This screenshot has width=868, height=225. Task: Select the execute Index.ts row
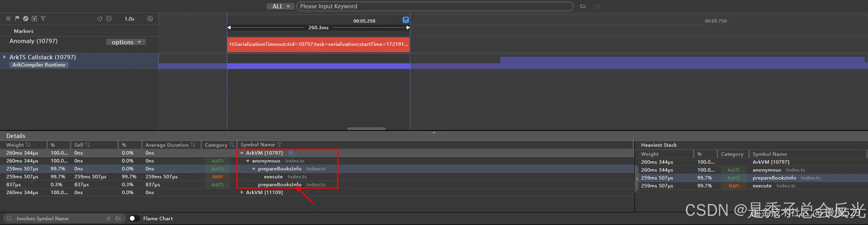tap(317, 177)
